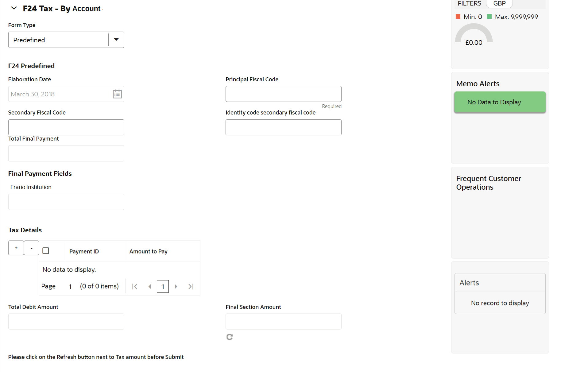Click the refresh icon below Final Section Amount
This screenshot has width=588, height=372.
[230, 337]
